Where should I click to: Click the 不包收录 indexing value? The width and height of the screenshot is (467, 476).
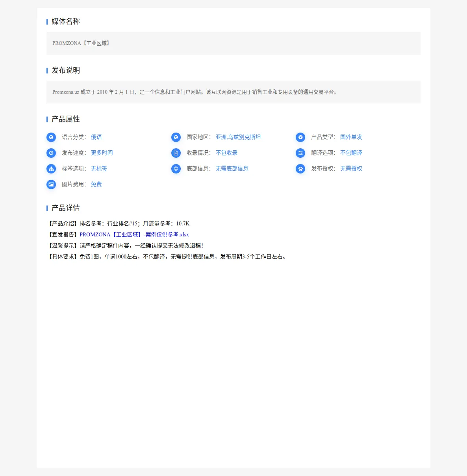point(226,153)
